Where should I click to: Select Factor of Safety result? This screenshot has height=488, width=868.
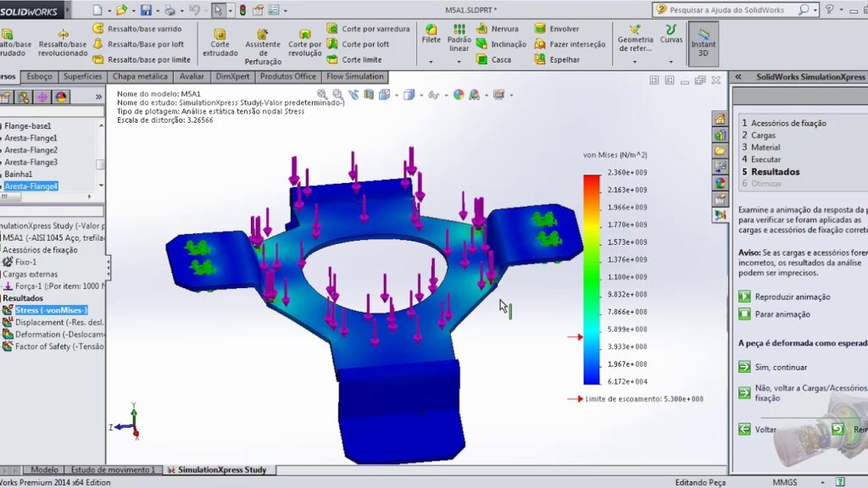[x=53, y=347]
